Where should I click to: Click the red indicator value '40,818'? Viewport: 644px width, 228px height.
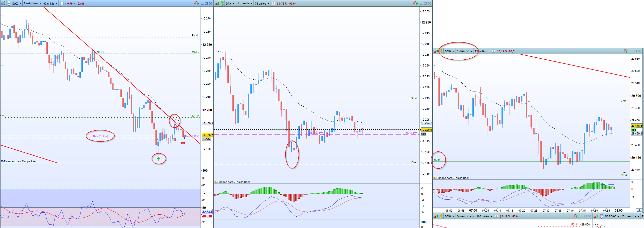tap(207, 216)
